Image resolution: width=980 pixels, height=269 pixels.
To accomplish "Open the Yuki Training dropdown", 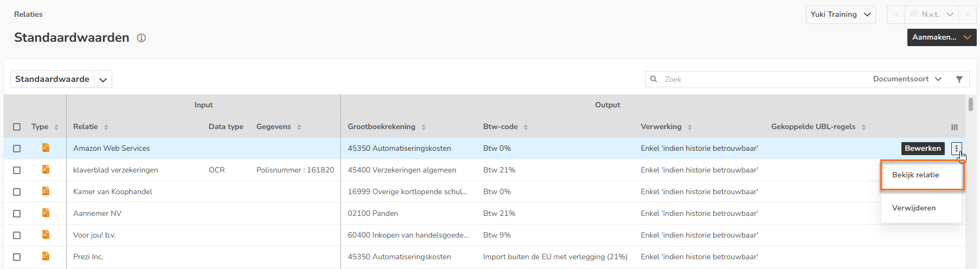I will [x=840, y=15].
